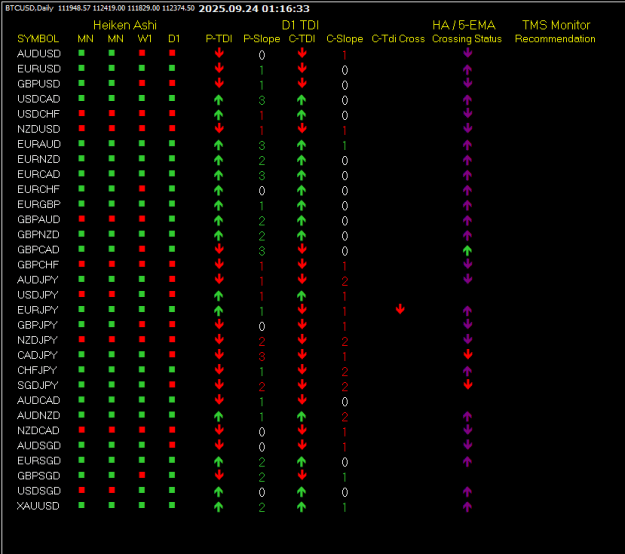Image resolution: width=625 pixels, height=554 pixels.
Task: Click the Crossing Status column header
Action: (x=467, y=39)
